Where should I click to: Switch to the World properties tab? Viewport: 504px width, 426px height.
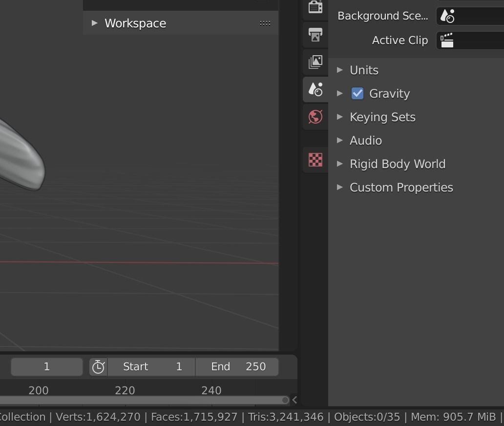(x=315, y=117)
